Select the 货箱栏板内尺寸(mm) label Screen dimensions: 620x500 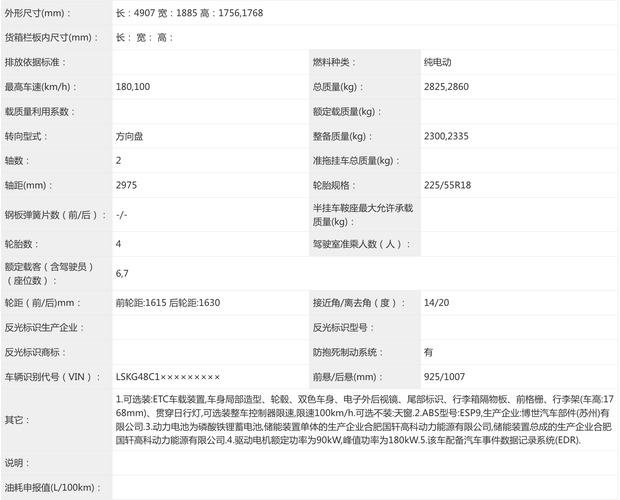[51, 38]
